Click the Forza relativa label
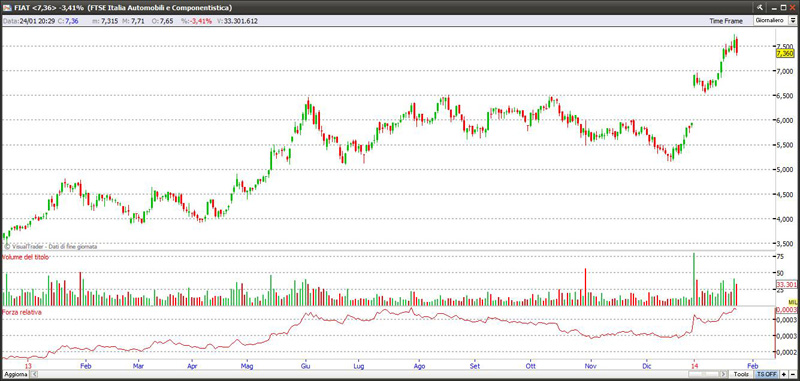Viewport: 800px width, 381px height. pos(22,312)
